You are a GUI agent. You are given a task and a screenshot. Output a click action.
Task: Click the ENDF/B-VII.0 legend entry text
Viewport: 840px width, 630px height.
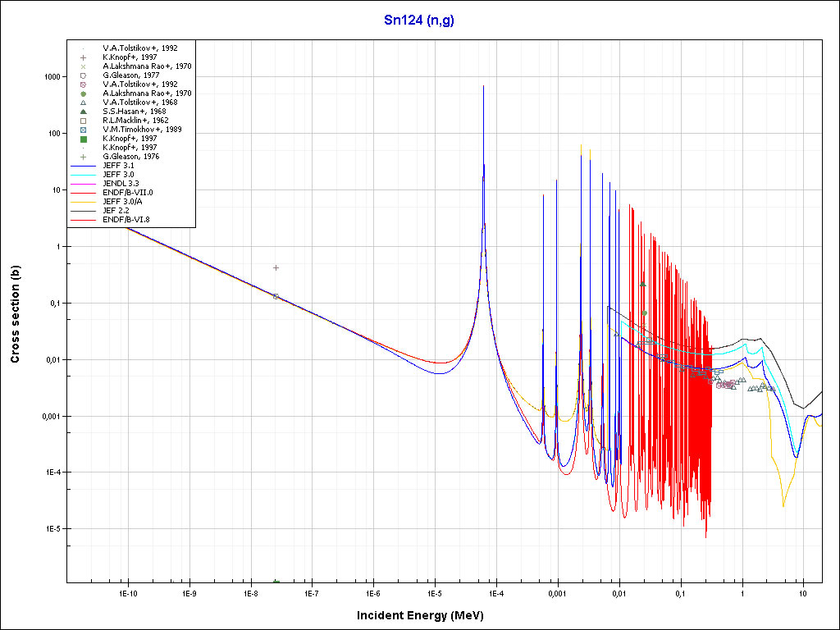(127, 193)
